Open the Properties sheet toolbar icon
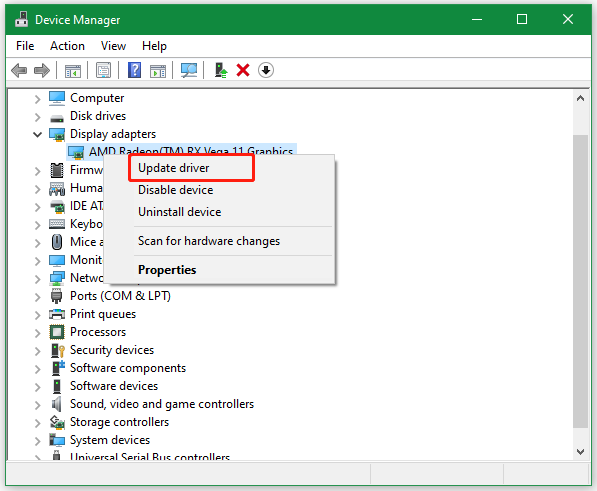Image resolution: width=597 pixels, height=491 pixels. (x=104, y=70)
